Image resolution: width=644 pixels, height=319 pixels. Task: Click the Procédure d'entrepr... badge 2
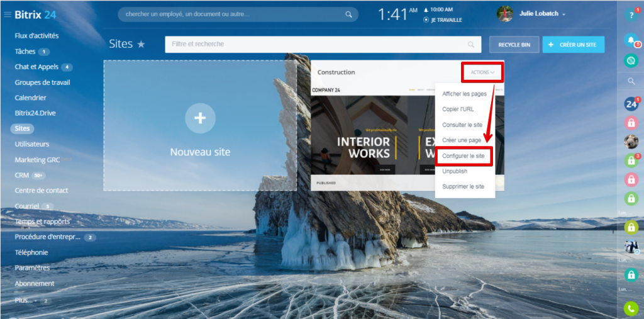(x=90, y=238)
